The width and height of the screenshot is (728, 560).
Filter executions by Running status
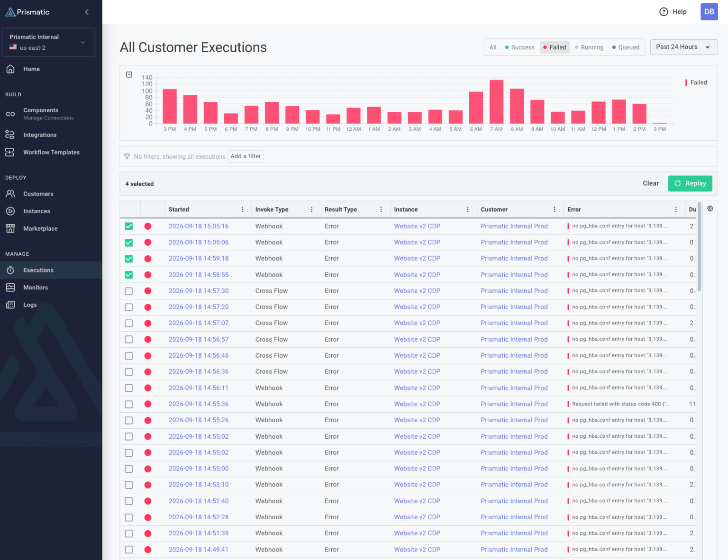[589, 47]
